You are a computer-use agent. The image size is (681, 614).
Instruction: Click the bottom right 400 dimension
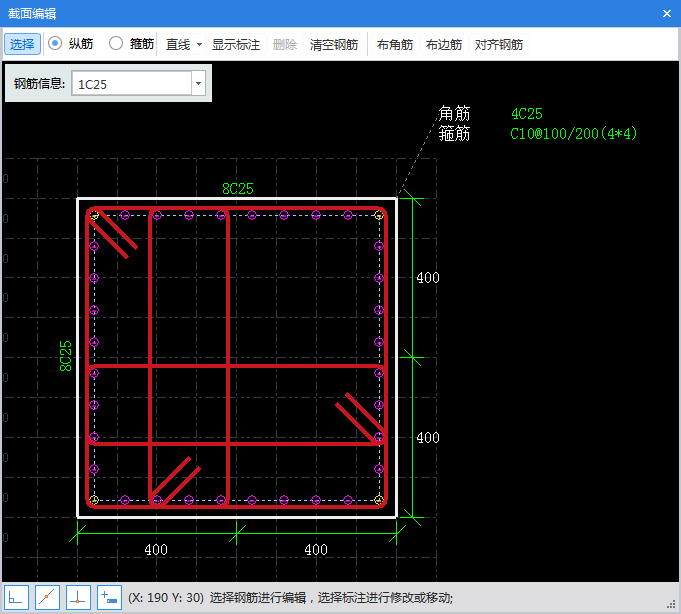tap(316, 550)
